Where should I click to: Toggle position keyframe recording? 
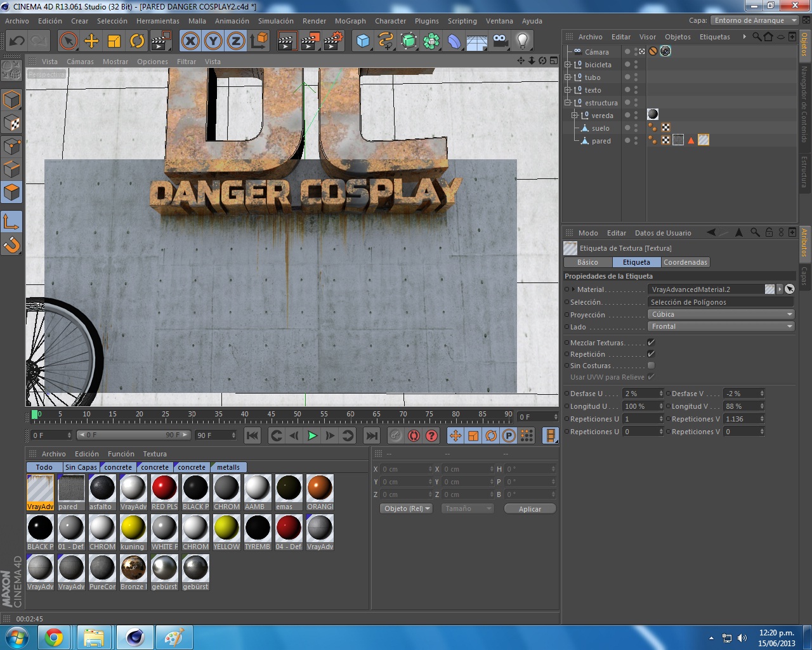455,435
